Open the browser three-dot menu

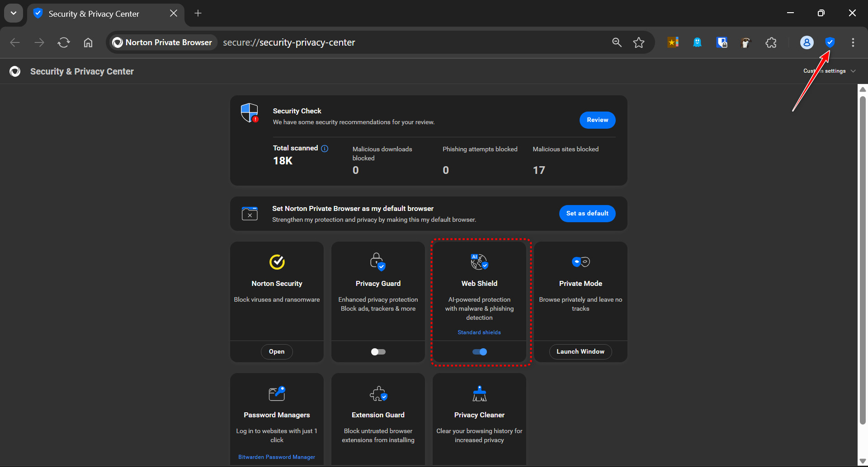tap(853, 42)
